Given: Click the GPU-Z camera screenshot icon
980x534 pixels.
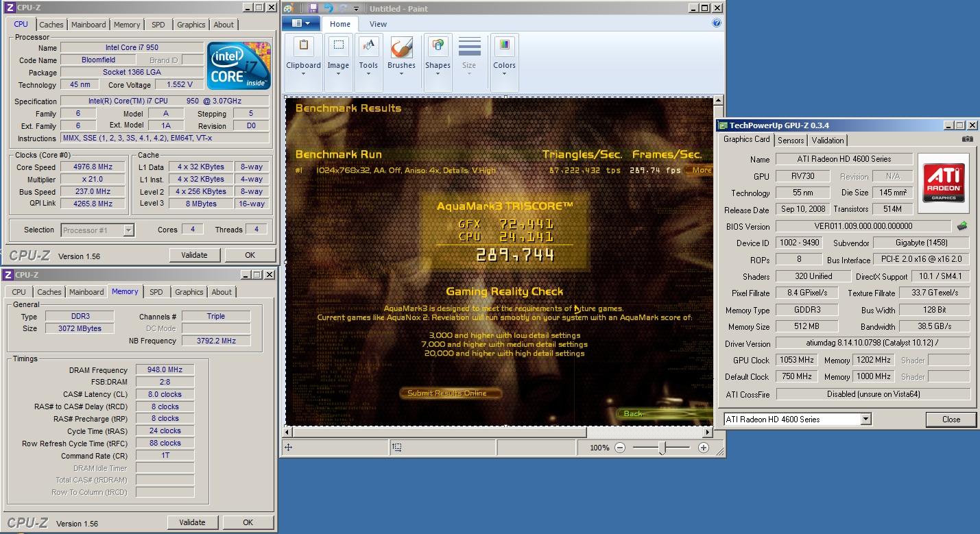Looking at the screenshot, I should pyautogui.click(x=967, y=139).
